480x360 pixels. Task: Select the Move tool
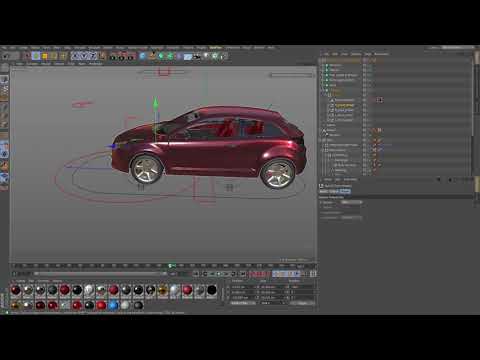(x=36, y=56)
